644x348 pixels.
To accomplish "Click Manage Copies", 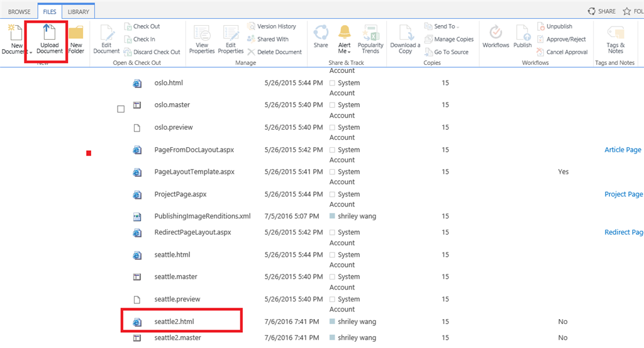I will click(449, 39).
